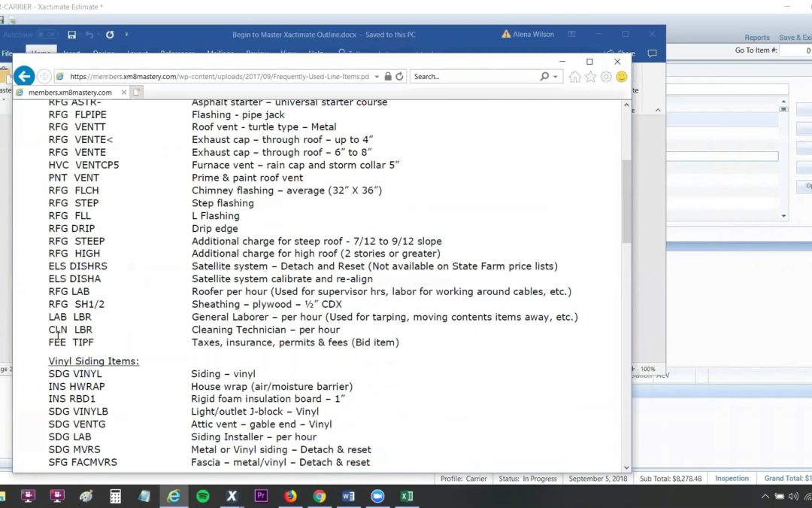Image resolution: width=812 pixels, height=508 pixels.
Task: Select the members.xm8mastery.com browser tab
Action: pos(70,93)
